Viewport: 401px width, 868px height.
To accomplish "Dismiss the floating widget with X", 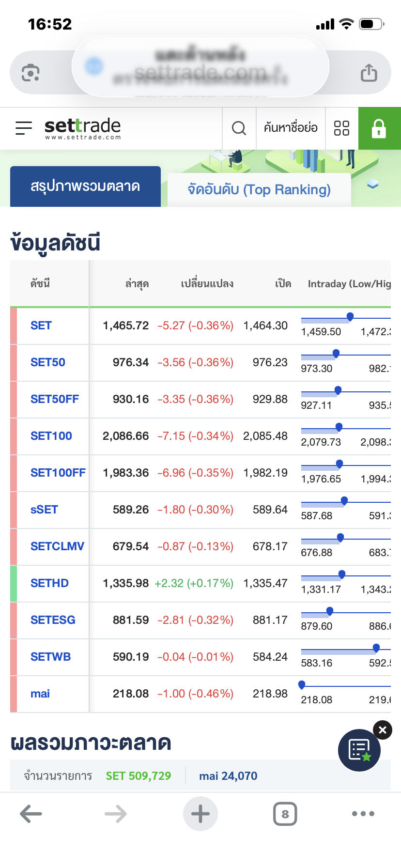I will tap(383, 730).
